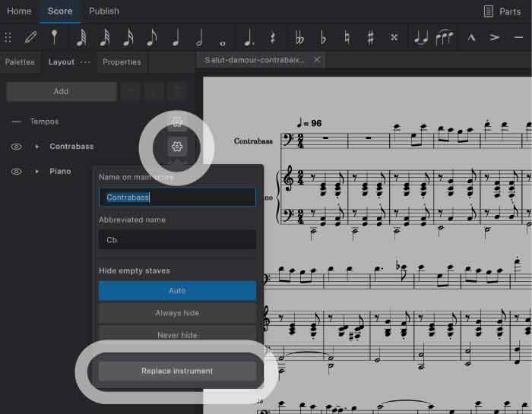Click the Abbreviated name field

(x=177, y=240)
